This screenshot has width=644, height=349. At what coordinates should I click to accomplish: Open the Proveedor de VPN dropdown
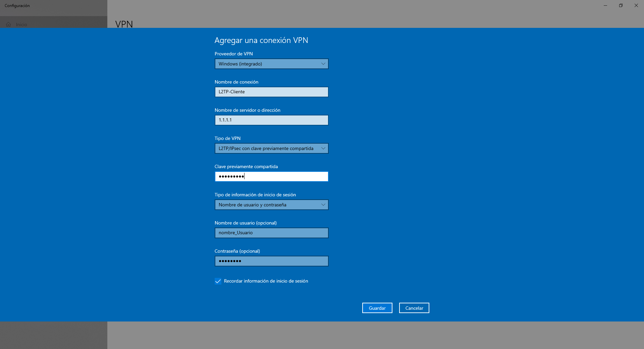coord(271,64)
